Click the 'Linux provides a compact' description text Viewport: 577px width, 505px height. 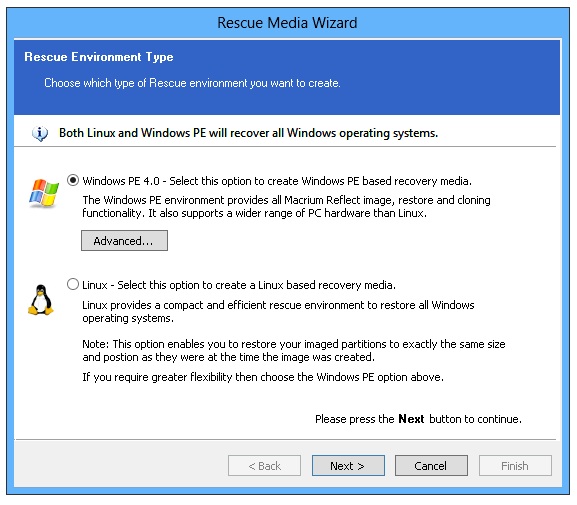click(278, 311)
